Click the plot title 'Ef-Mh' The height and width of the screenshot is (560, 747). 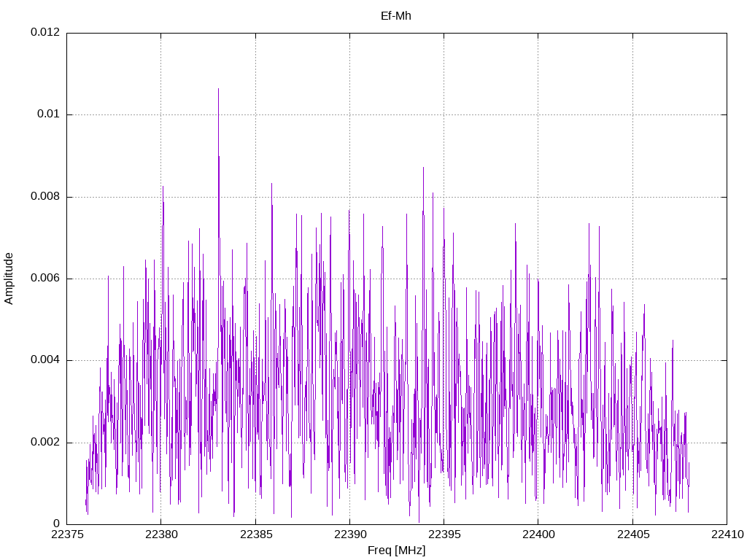396,16
